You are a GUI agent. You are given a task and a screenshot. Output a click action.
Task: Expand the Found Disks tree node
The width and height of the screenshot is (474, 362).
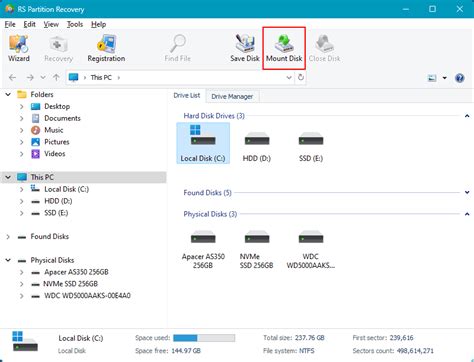8,237
